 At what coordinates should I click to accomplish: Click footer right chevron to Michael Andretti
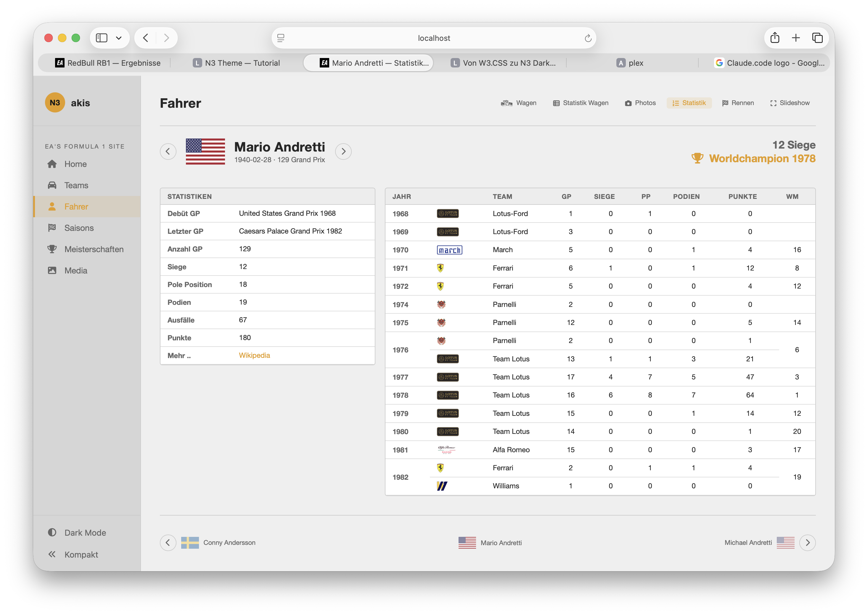[807, 543]
